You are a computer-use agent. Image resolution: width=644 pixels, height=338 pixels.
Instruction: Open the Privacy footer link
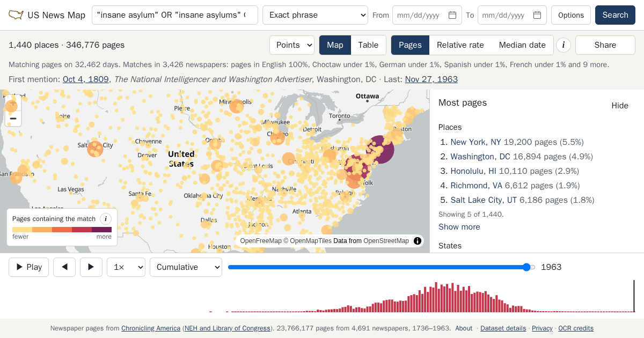point(542,328)
